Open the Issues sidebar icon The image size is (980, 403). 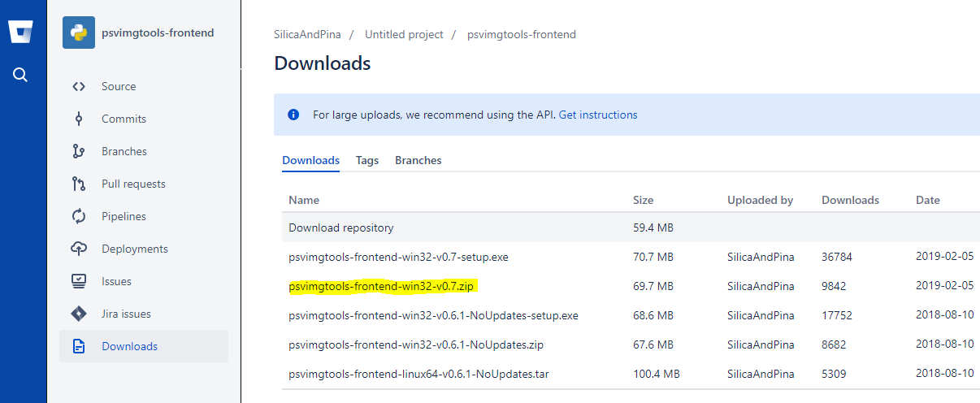coord(79,281)
